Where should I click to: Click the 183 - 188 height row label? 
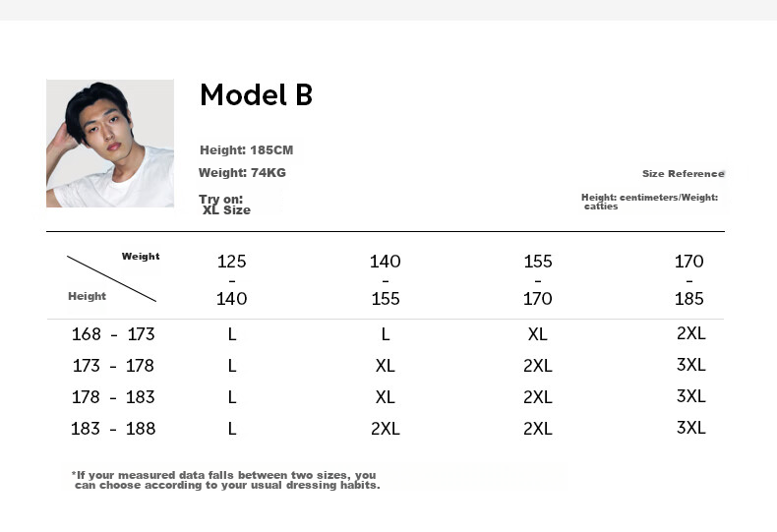[113, 429]
